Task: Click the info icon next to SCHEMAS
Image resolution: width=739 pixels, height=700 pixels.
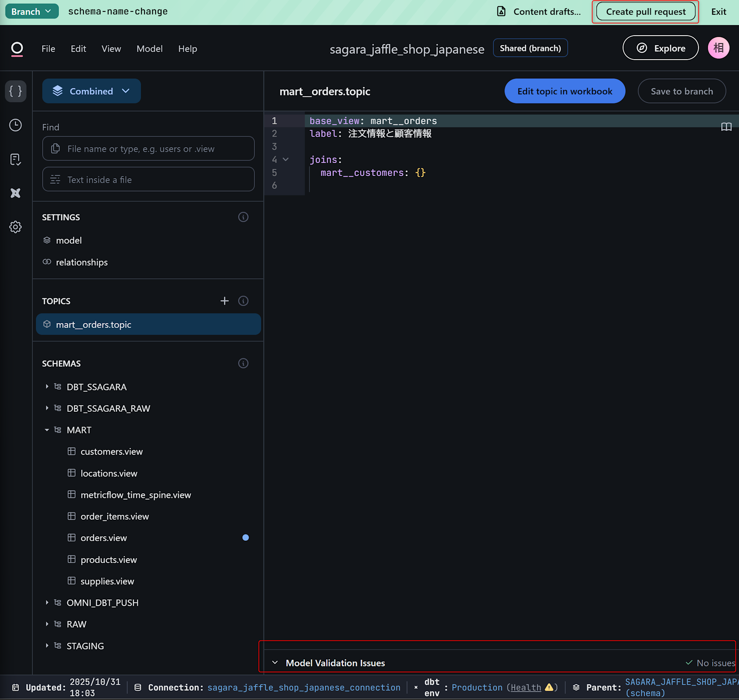Action: (243, 363)
